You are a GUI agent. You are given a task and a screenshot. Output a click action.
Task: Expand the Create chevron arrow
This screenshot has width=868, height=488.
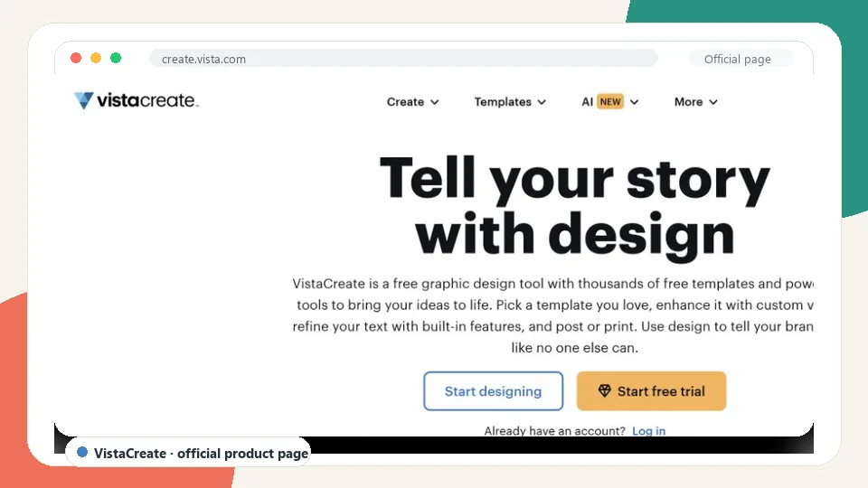(x=435, y=102)
